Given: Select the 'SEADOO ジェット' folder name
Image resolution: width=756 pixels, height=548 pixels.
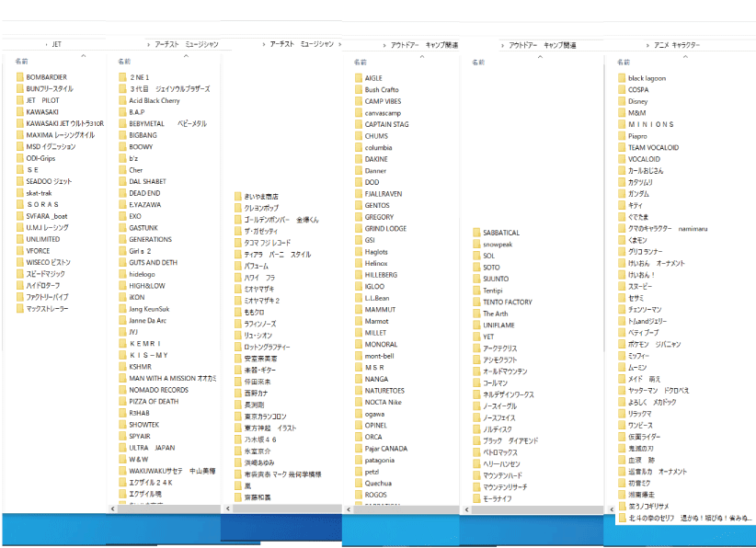Looking at the screenshot, I should [49, 181].
